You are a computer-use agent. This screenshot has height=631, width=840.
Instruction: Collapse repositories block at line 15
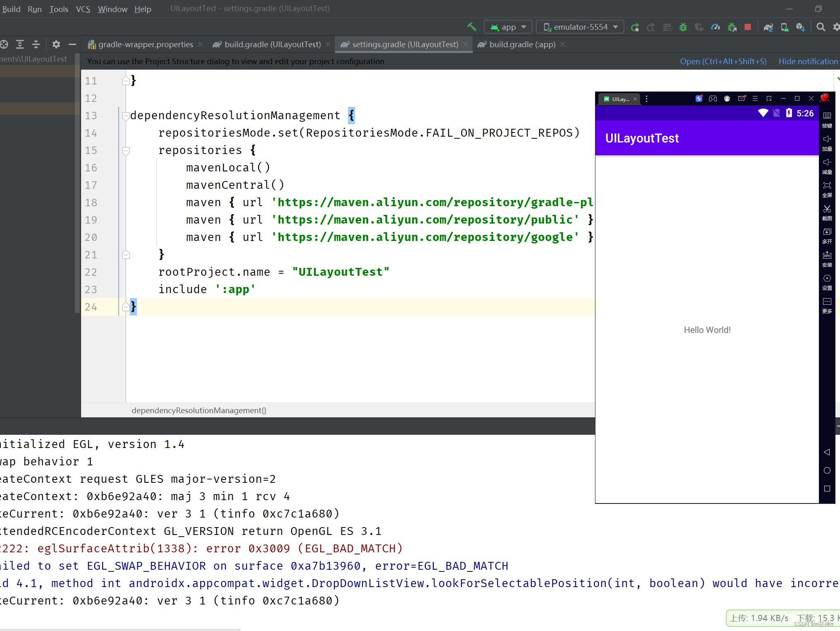click(126, 151)
